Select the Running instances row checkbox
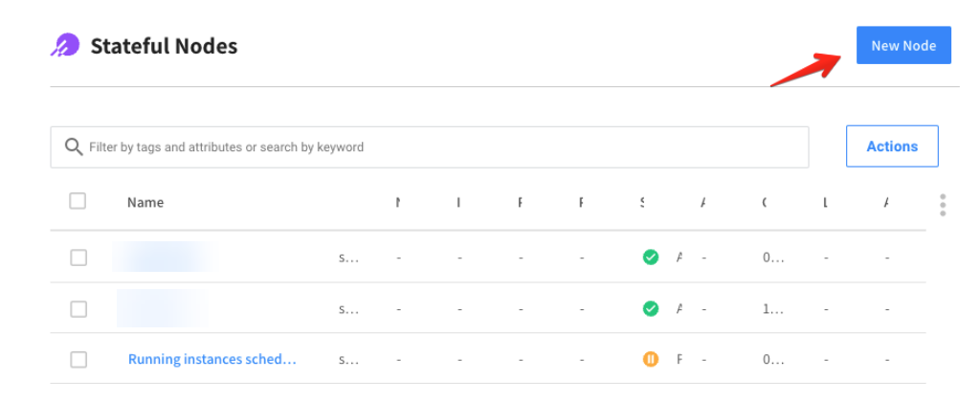Viewport: 980px width, 403px height. (78, 359)
